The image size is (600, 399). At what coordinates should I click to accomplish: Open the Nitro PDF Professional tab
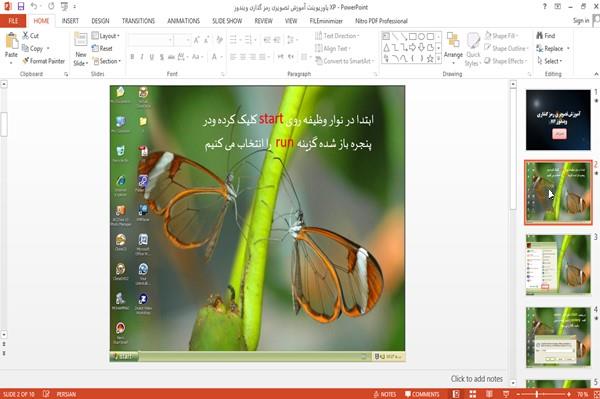tap(381, 21)
